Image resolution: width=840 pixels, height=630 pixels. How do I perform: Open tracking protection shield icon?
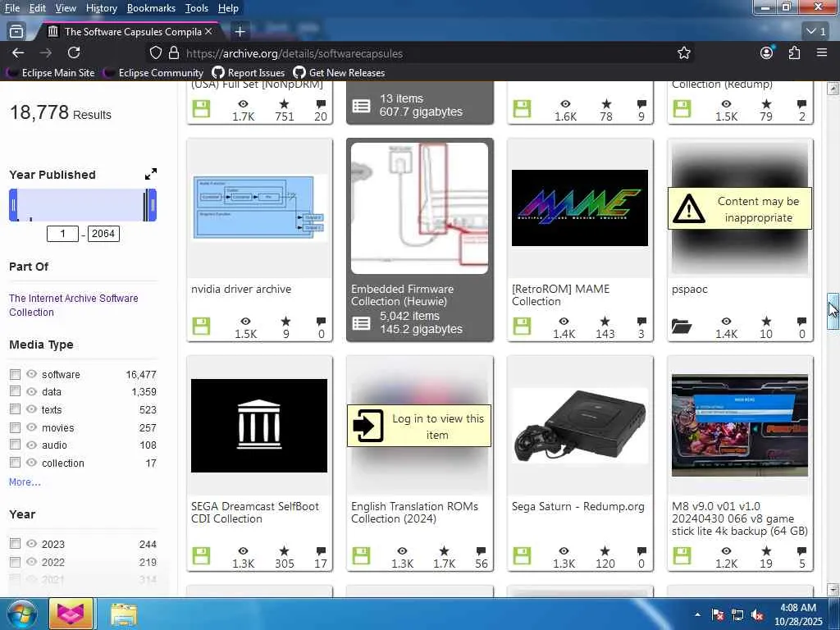tap(155, 52)
